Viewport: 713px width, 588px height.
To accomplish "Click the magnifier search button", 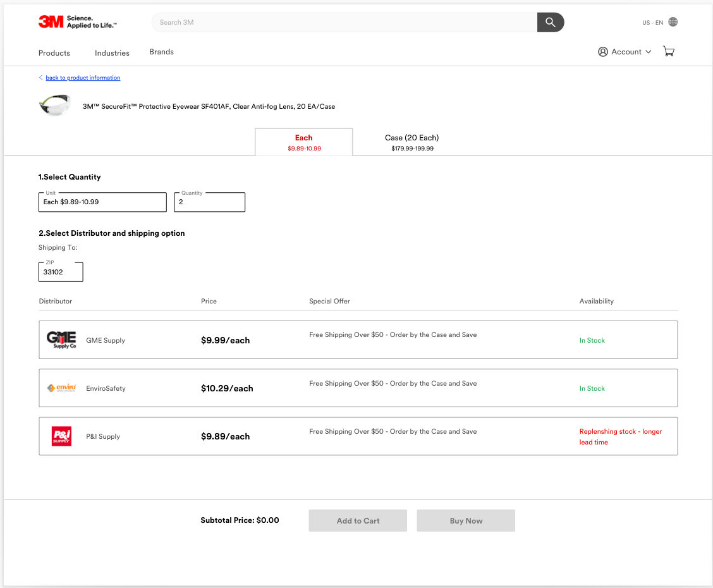I will (x=550, y=22).
